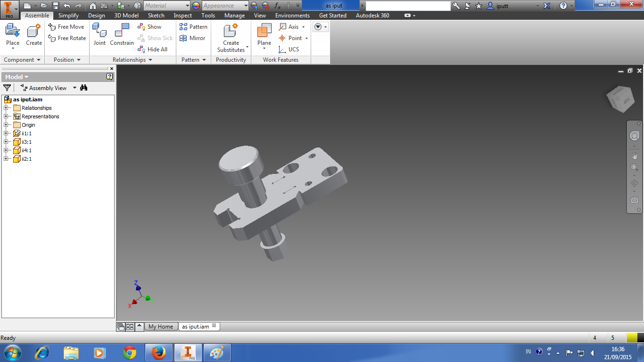The width and height of the screenshot is (644, 362).
Task: Click the Axis work feature button
Action: pos(291,27)
